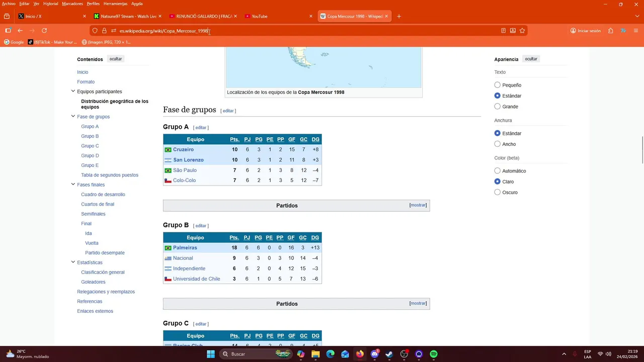Screen dimensions: 644x362
Task: Open a new tab with the plus icon
Action: [x=399, y=16]
